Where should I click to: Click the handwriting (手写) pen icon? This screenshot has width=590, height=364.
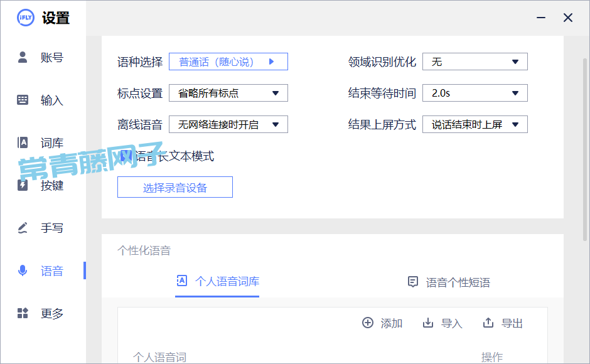click(x=23, y=228)
